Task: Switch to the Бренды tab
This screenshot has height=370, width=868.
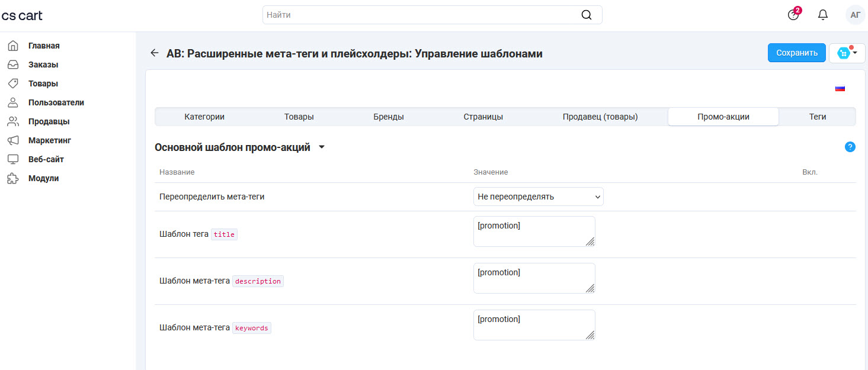Action: click(388, 117)
